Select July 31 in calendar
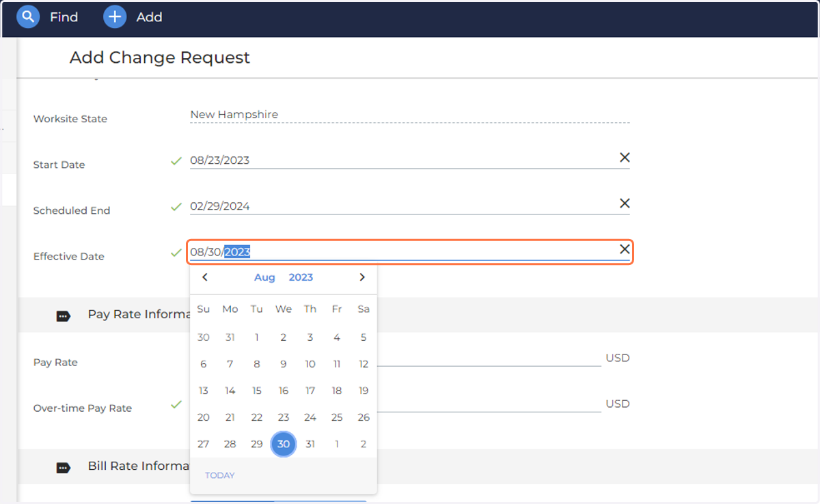The height and width of the screenshot is (504, 820). 230,337
